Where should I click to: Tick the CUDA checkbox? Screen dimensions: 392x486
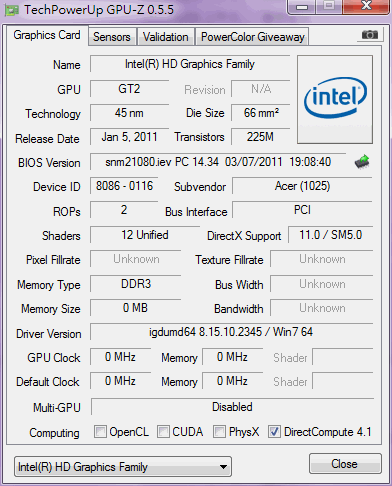click(x=163, y=431)
